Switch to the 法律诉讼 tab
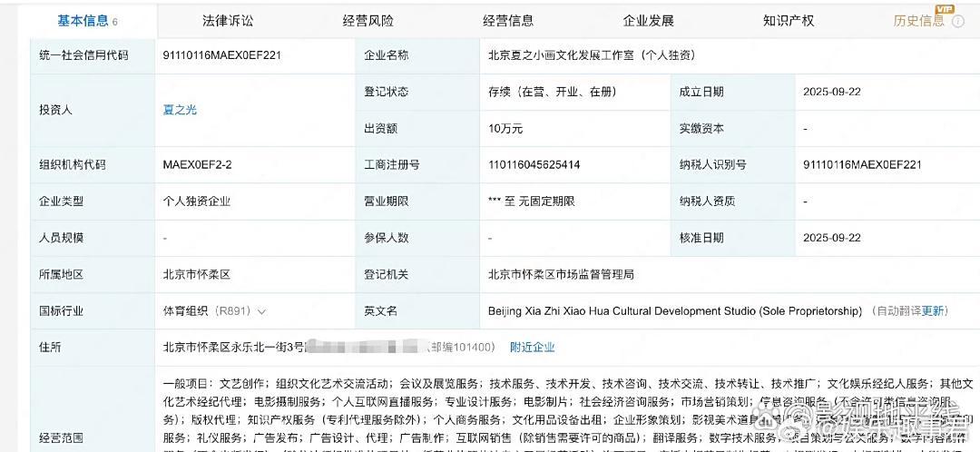 coord(228,21)
